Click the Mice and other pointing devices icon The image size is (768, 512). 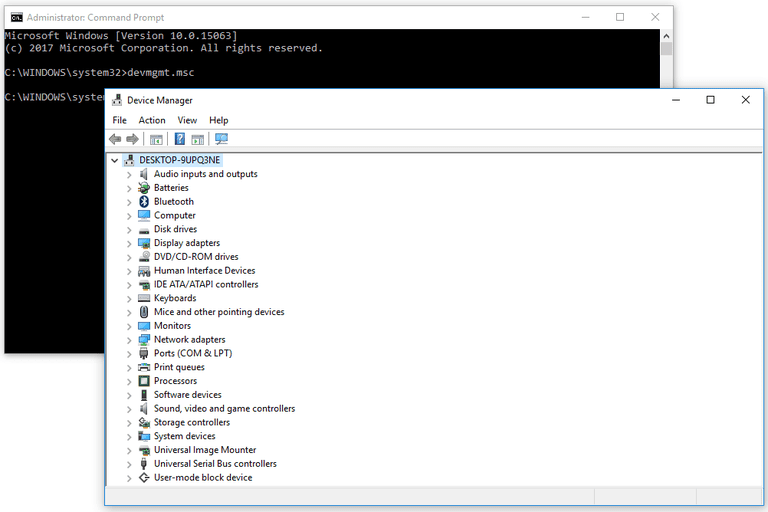pos(144,312)
